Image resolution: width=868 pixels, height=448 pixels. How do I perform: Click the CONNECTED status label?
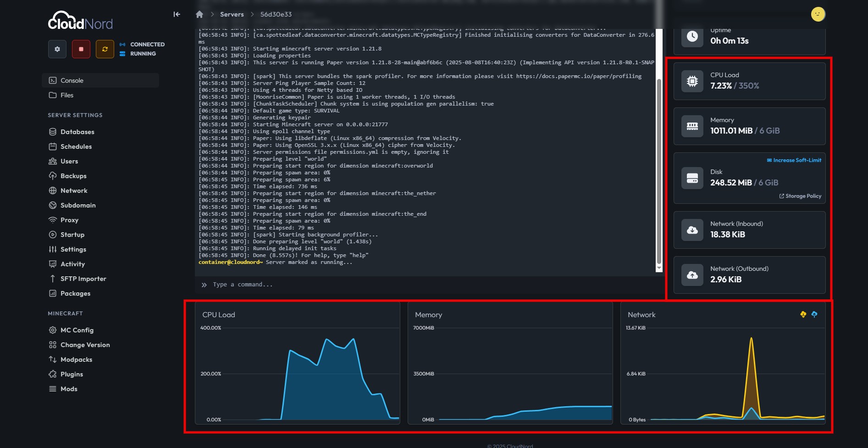147,45
